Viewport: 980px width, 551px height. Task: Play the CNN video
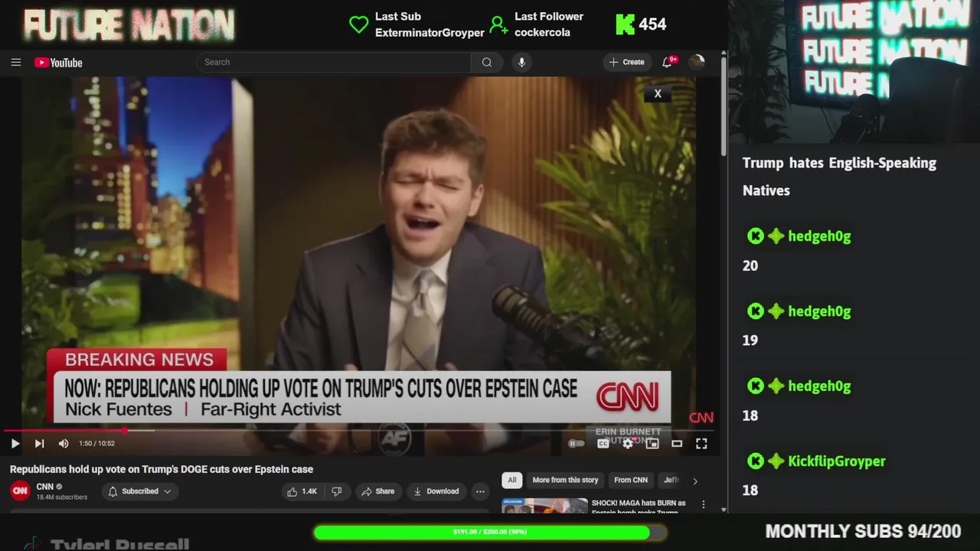click(15, 443)
